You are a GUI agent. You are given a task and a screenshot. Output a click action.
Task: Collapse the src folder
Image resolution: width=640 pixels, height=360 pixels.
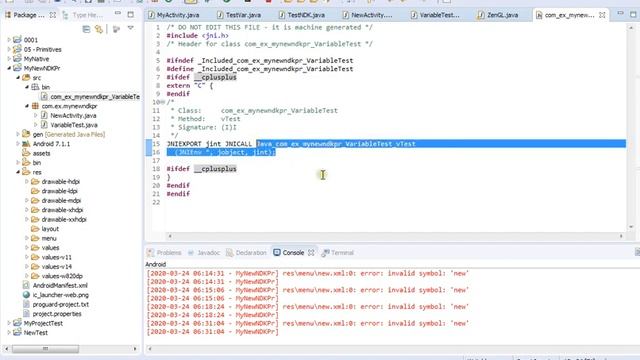point(18,78)
